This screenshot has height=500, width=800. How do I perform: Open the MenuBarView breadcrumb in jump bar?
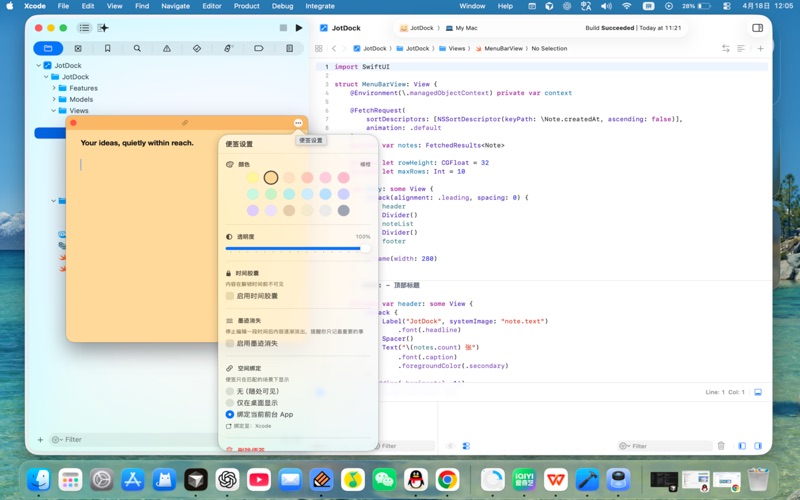coord(499,48)
